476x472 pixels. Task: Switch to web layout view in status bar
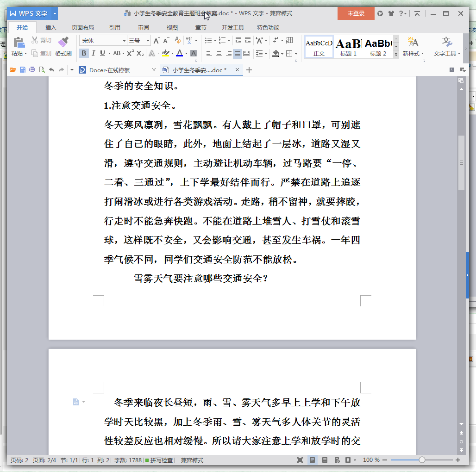pos(337,460)
